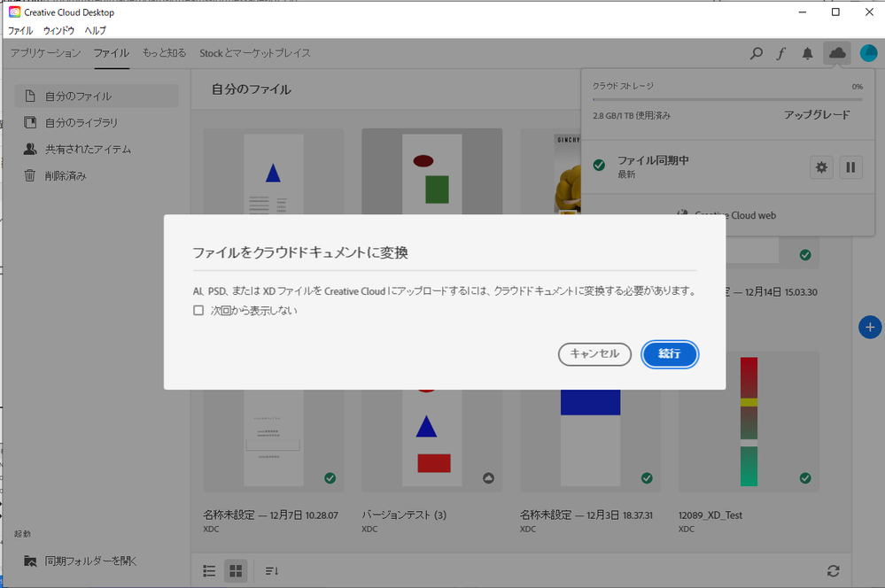The width and height of the screenshot is (885, 588).
Task: Open sync settings with the gear icon
Action: pos(821,166)
